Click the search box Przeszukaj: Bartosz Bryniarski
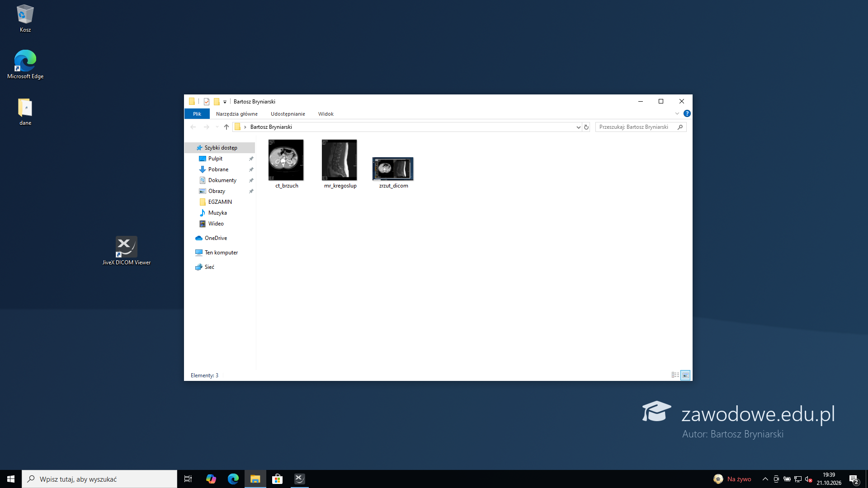868x488 pixels. pos(641,127)
